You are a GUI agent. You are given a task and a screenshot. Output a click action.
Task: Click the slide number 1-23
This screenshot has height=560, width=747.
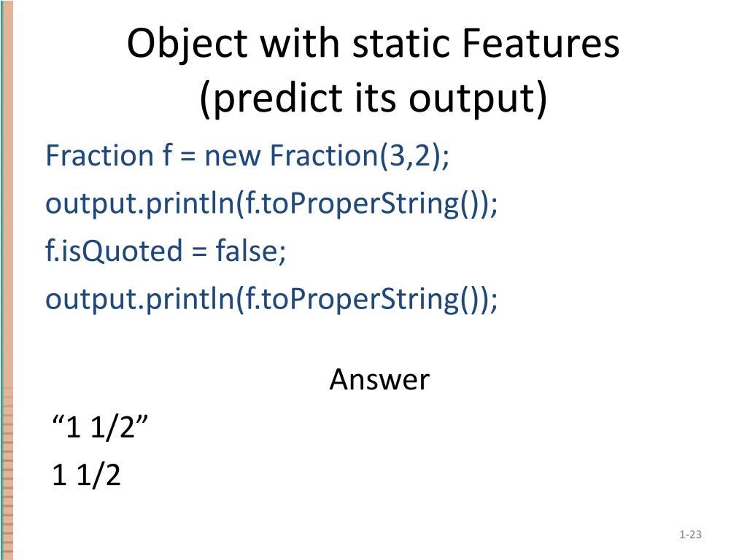(x=690, y=534)
